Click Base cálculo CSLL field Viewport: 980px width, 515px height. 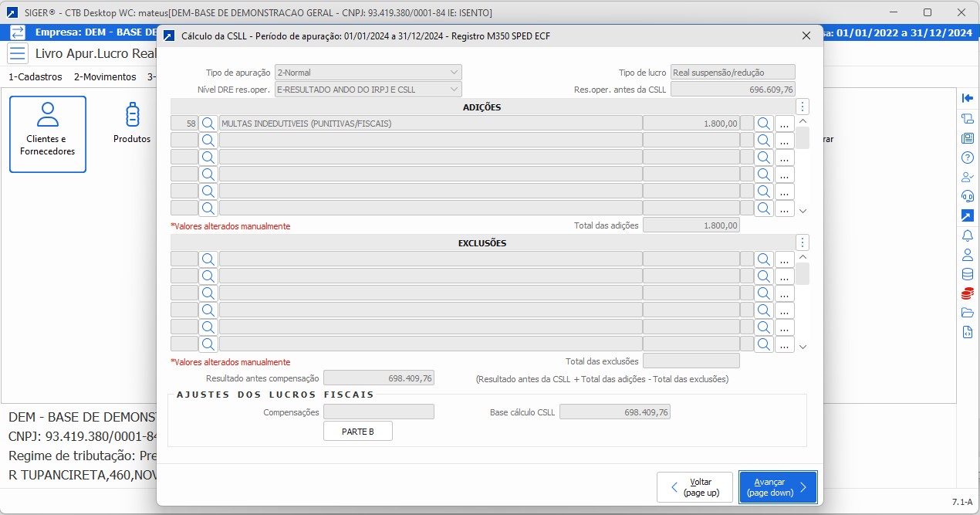tap(615, 412)
